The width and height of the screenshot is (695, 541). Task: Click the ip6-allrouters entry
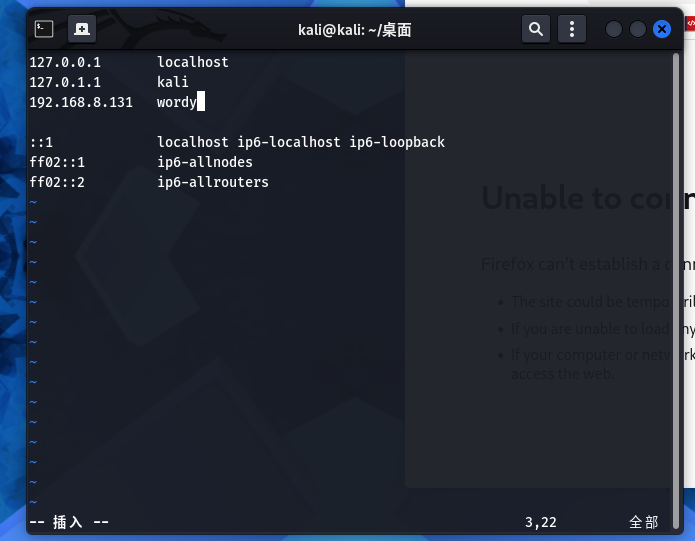[212, 182]
